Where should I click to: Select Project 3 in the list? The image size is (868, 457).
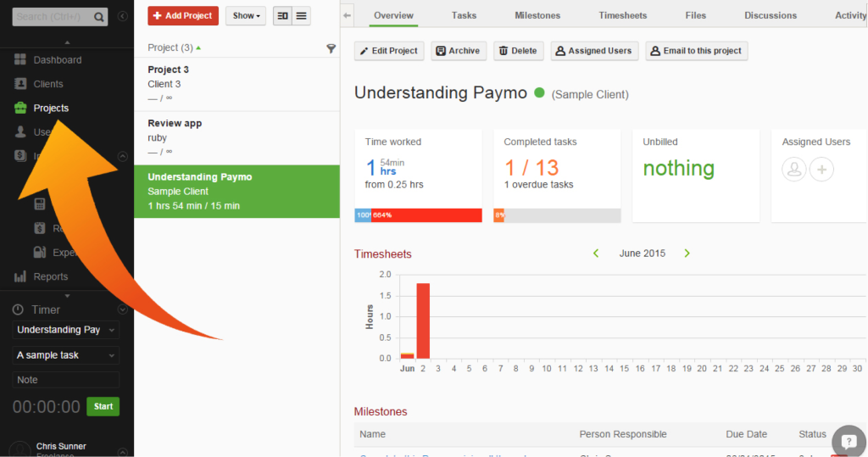tap(237, 84)
